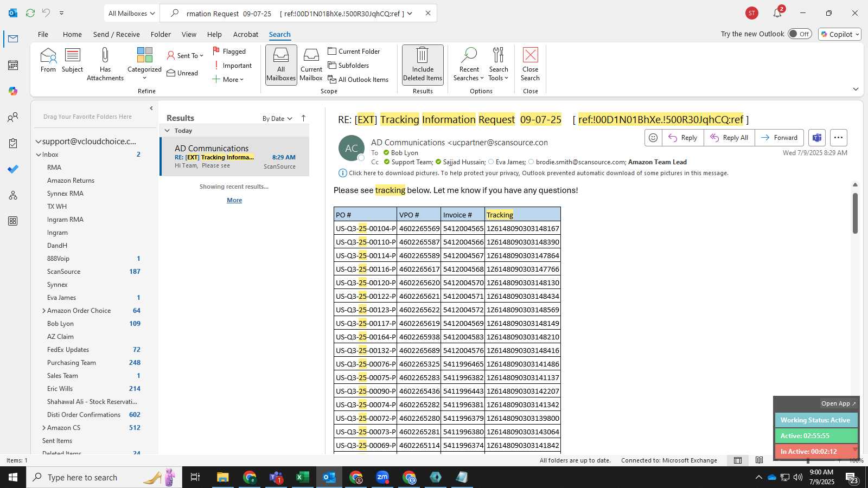Filter results to Flagged messages
868x488 pixels.
229,51
